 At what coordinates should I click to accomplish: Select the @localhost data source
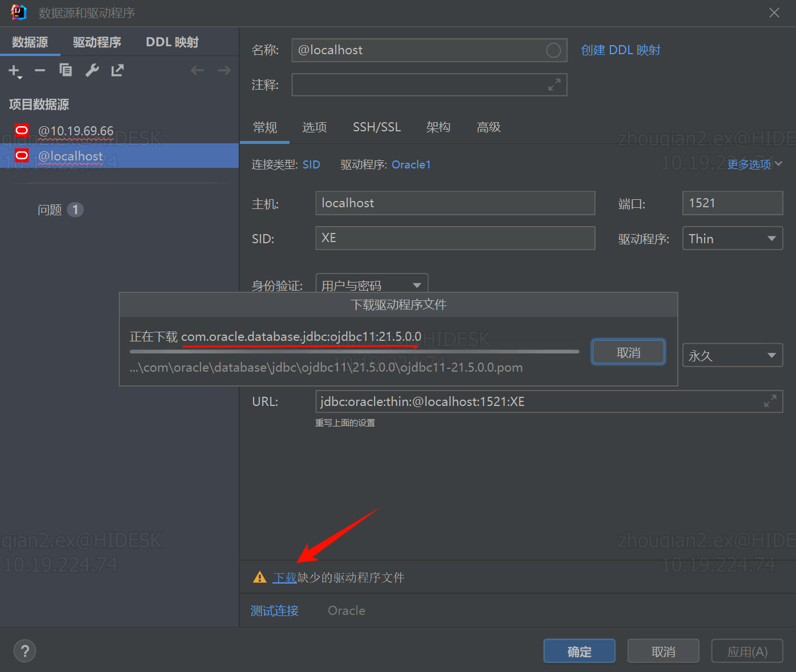(x=119, y=155)
